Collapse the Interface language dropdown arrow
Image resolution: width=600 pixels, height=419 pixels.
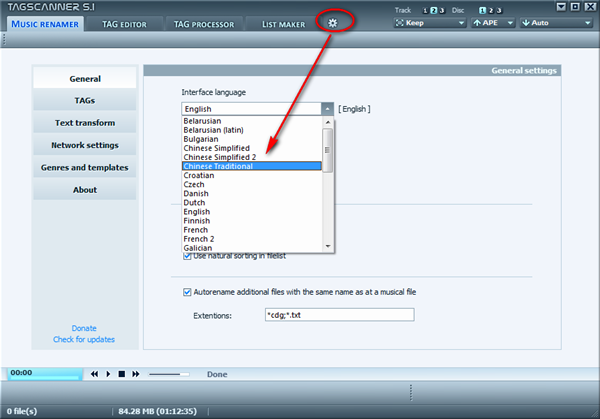point(328,109)
